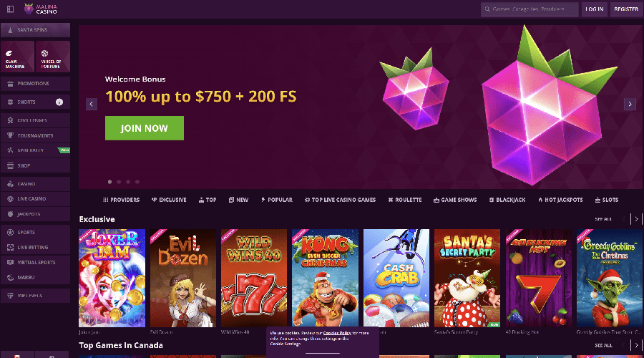
Task: Open the Santa's Secret Party game thumbnail
Action: pos(467,279)
